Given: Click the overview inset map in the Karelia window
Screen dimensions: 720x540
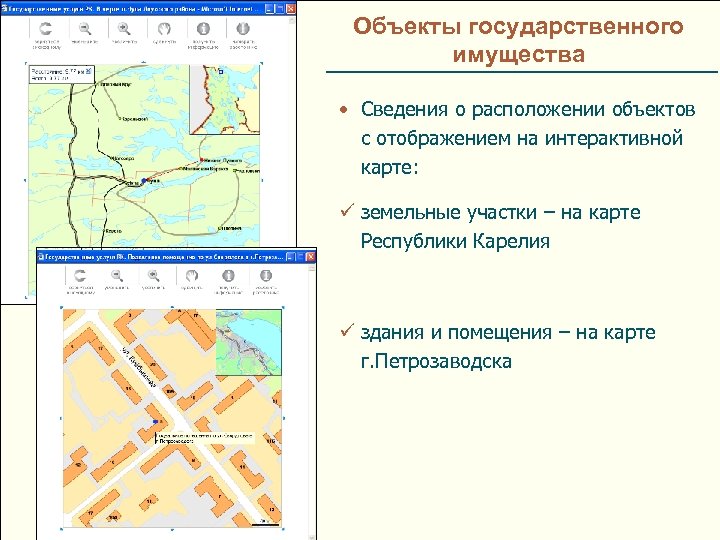Looking at the screenshot, I should [x=225, y=99].
